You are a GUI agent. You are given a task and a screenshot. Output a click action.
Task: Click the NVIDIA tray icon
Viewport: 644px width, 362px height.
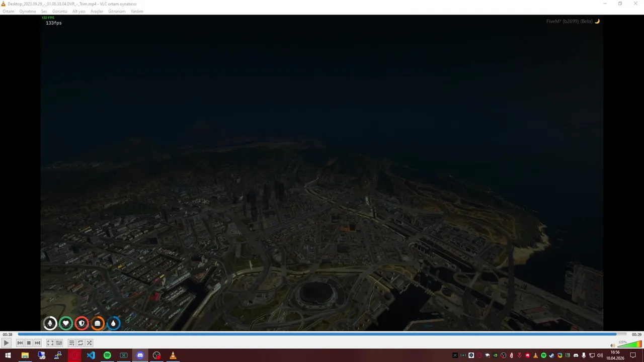point(495,355)
